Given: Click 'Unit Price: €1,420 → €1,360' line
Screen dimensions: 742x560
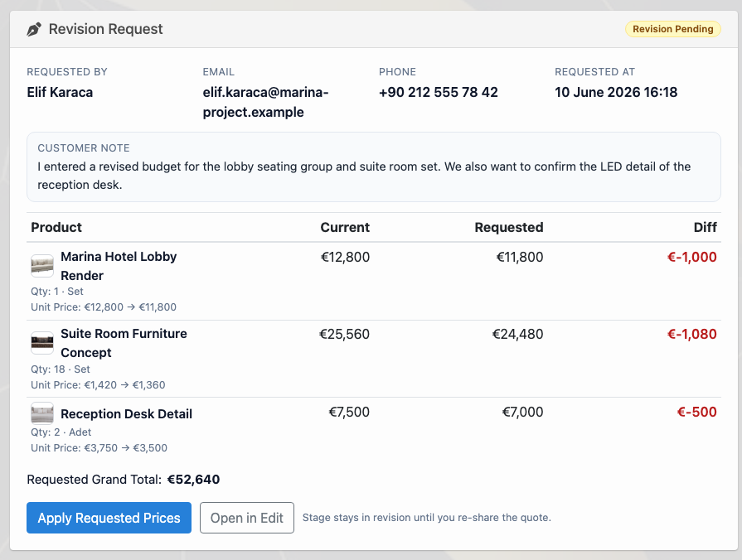Looking at the screenshot, I should click(x=98, y=384).
